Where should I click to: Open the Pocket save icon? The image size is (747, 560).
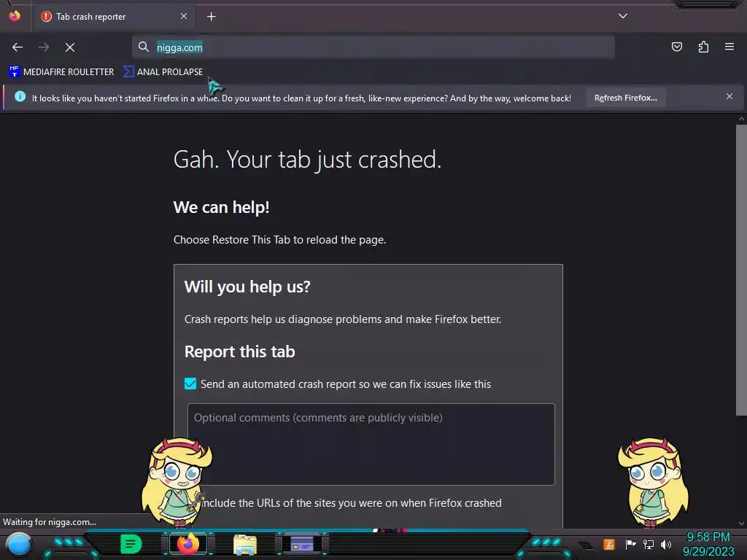(x=676, y=47)
